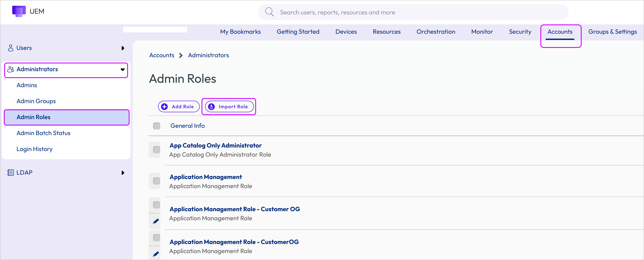
Task: Edit Application Management Role - Customer OG pencil
Action: 156,221
